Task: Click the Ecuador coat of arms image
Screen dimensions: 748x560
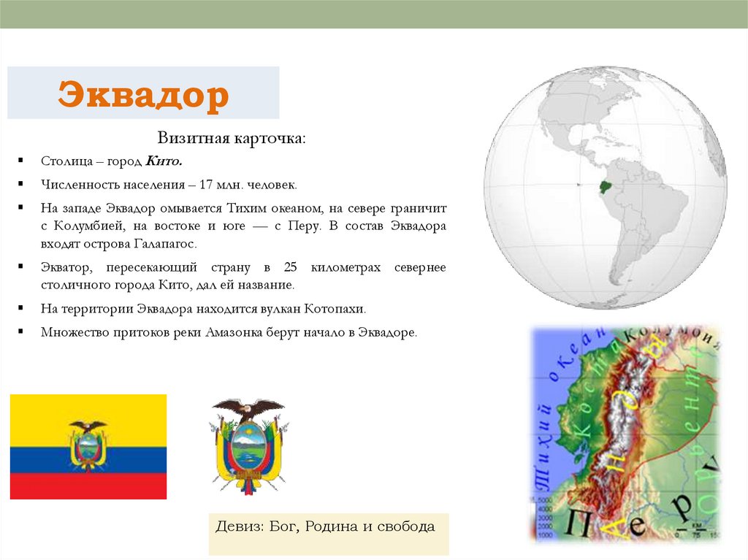Action: pyautogui.click(x=248, y=446)
